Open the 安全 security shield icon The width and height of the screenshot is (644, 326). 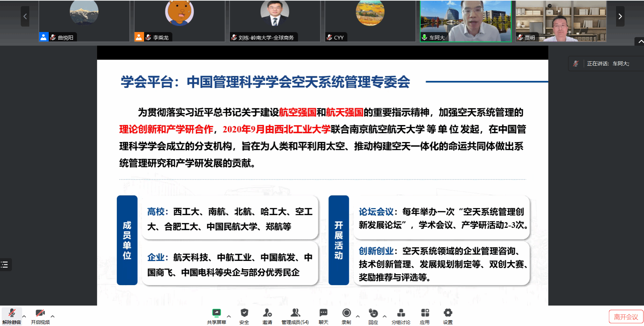point(244,313)
